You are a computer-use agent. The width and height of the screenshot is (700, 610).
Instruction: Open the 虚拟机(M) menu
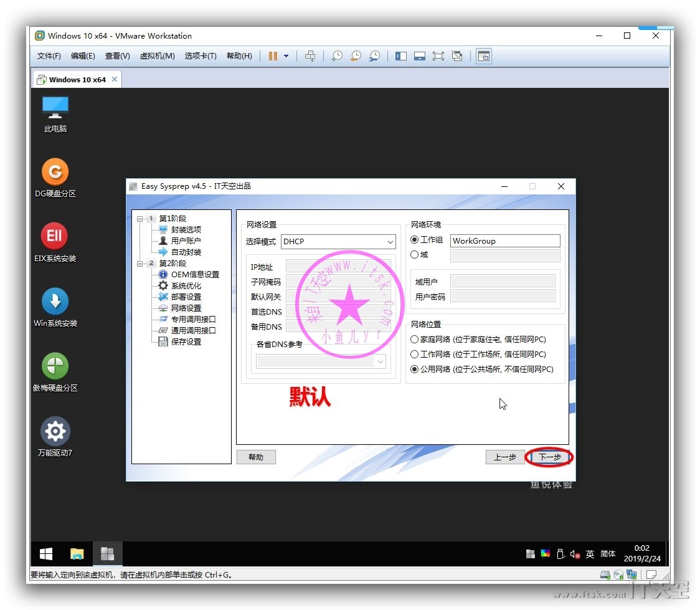coord(157,56)
